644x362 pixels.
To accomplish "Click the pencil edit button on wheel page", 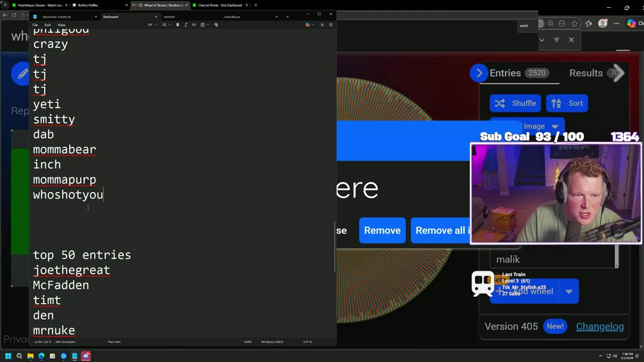I will (x=22, y=74).
